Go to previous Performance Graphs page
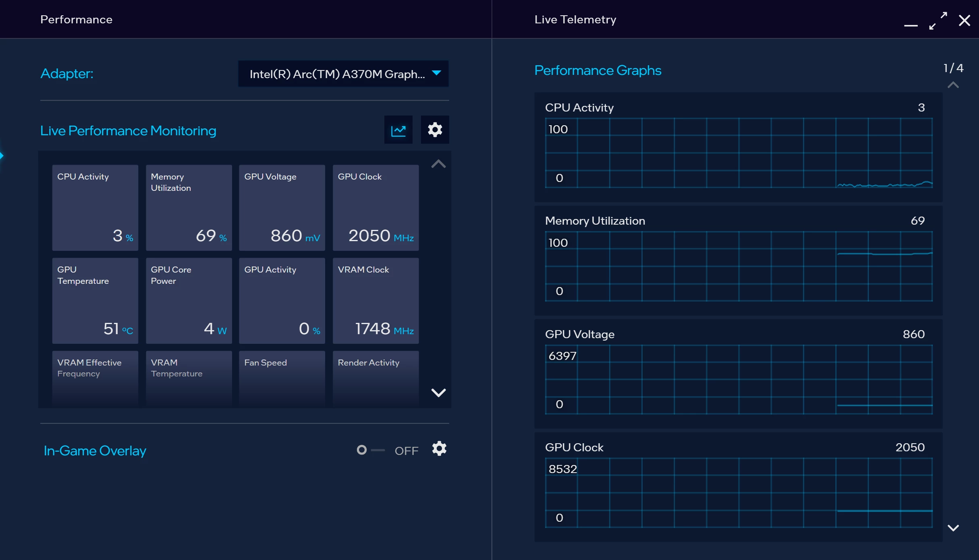The height and width of the screenshot is (560, 979). pos(953,85)
